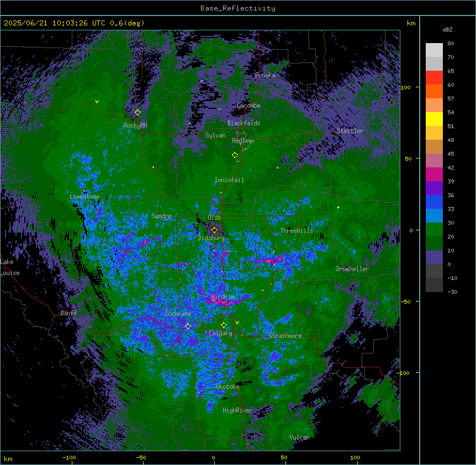Screen dimensions: 476x465
Task: Click the yellow diamond marker below RedDeer
Action: [x=235, y=155]
